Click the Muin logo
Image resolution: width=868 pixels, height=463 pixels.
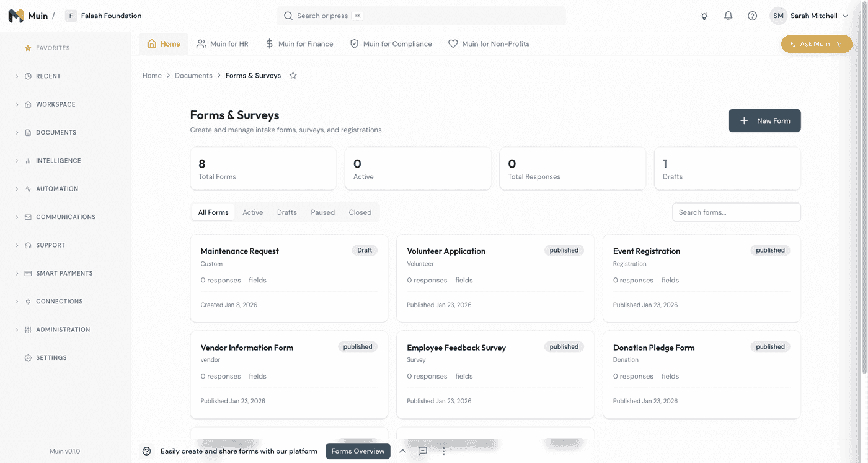(x=16, y=16)
